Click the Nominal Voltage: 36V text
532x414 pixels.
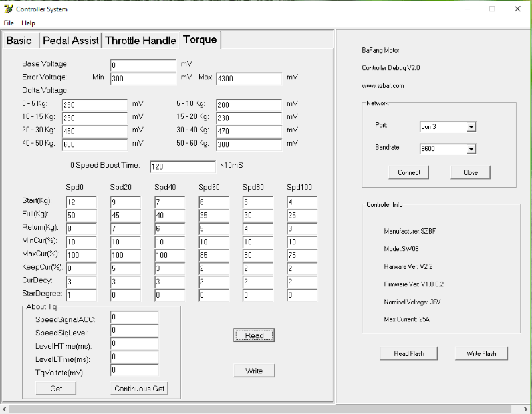[x=412, y=302]
